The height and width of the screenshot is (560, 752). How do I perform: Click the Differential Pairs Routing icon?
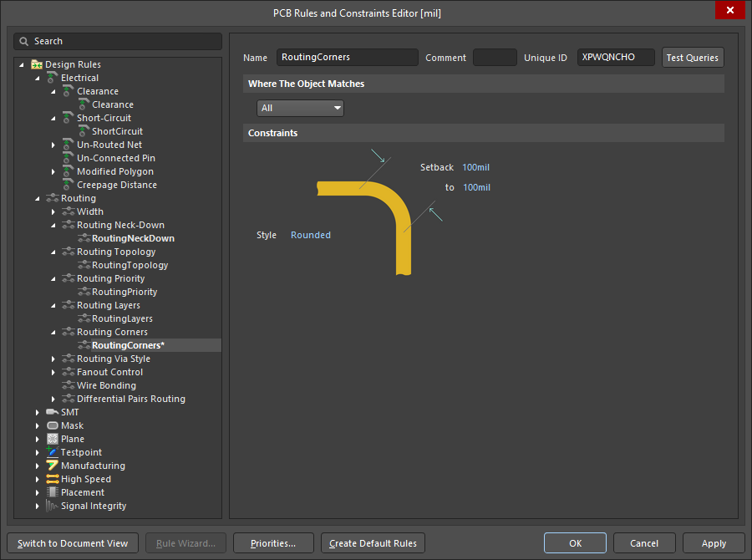pyautogui.click(x=69, y=399)
